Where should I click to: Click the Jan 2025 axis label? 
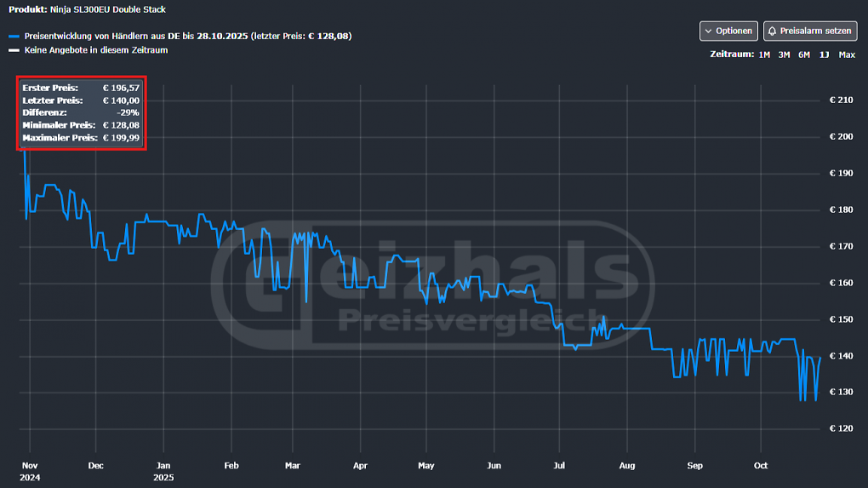(163, 471)
